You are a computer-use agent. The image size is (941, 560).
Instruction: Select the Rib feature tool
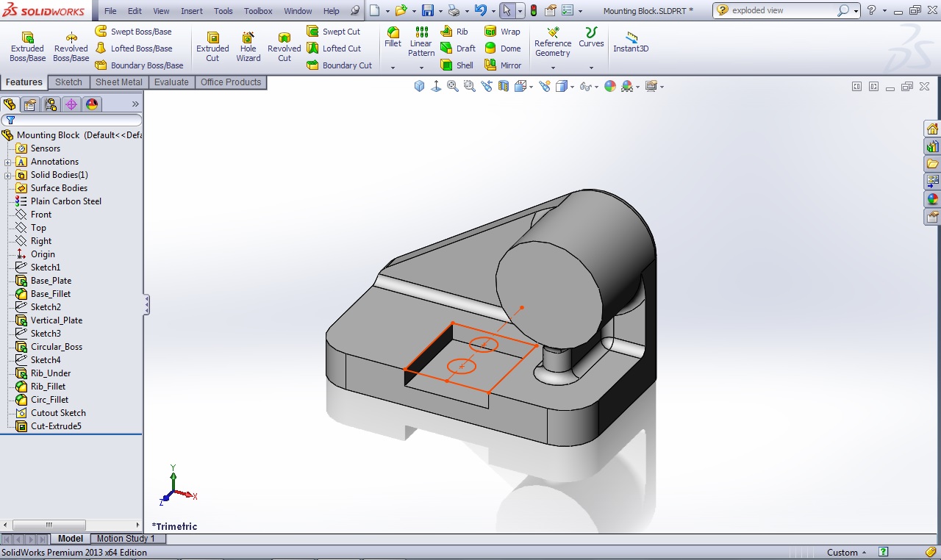[x=454, y=32]
